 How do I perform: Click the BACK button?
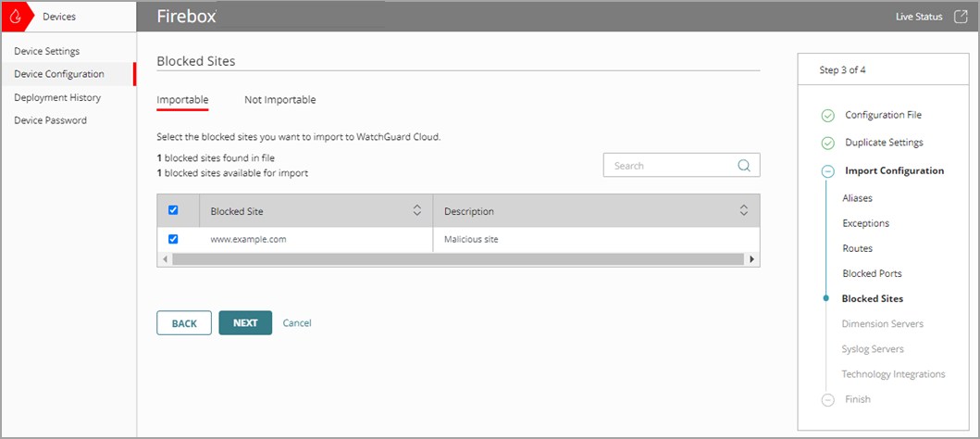pos(184,323)
